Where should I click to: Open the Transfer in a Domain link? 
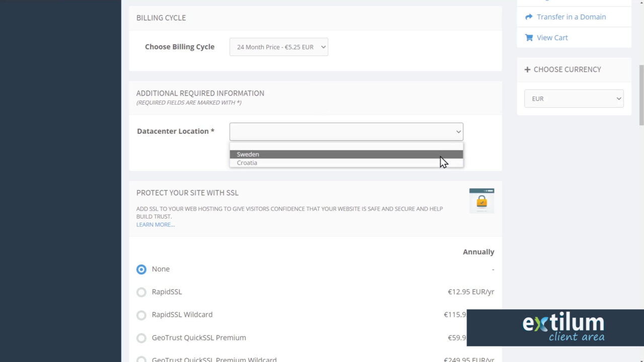click(x=571, y=17)
